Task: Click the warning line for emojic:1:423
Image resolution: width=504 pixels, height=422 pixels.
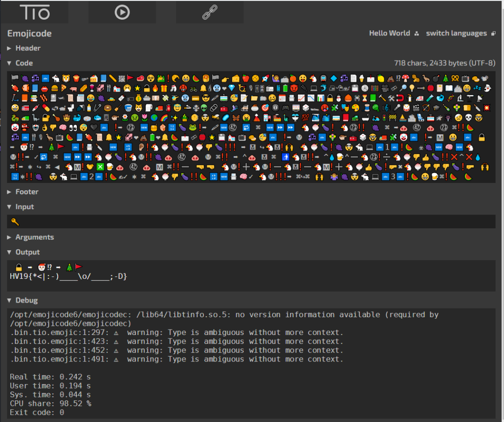Action: (x=177, y=341)
